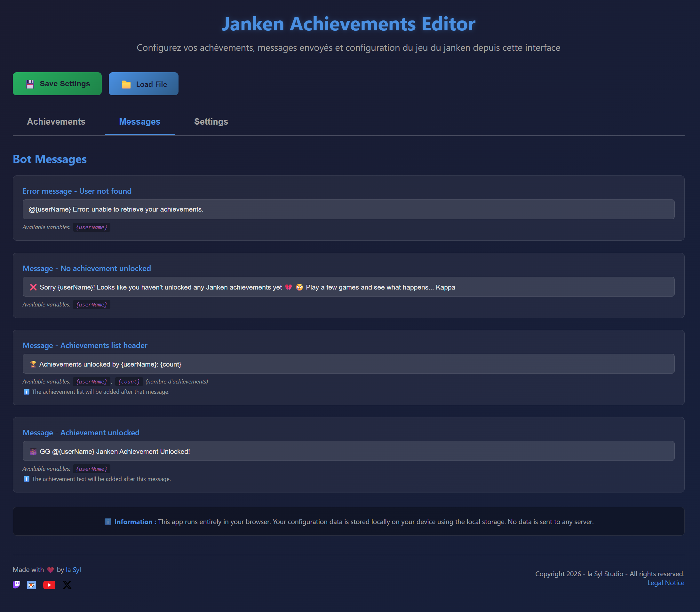Image resolution: width=700 pixels, height=612 pixels.
Task: Select the Messages tab
Action: point(139,121)
